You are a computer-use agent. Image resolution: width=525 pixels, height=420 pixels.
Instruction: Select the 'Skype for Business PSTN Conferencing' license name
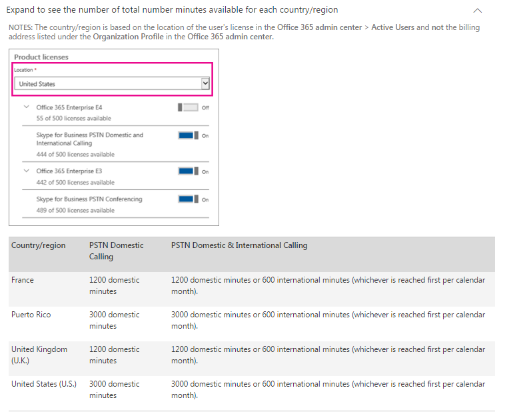89,199
